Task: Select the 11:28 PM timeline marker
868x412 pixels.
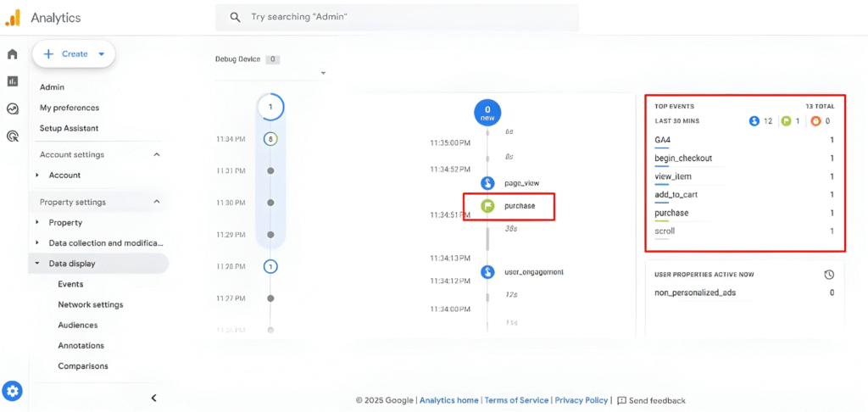Action: pyautogui.click(x=270, y=266)
